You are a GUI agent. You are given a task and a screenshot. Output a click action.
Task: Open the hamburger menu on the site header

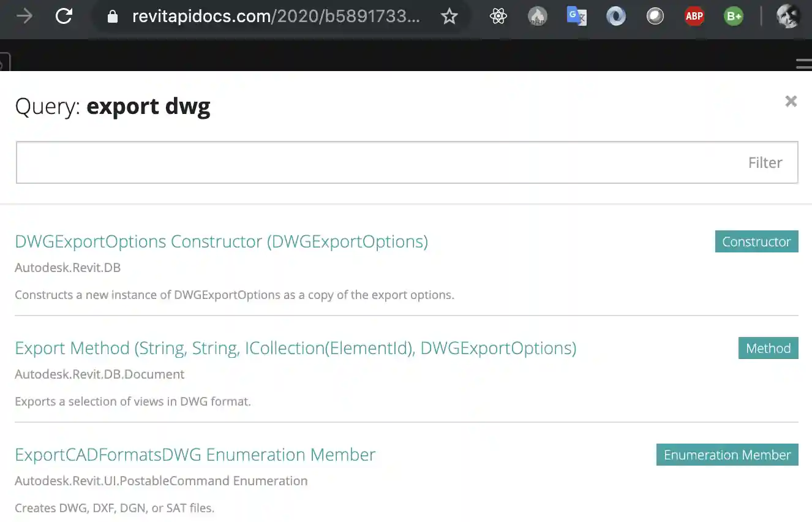(x=803, y=64)
